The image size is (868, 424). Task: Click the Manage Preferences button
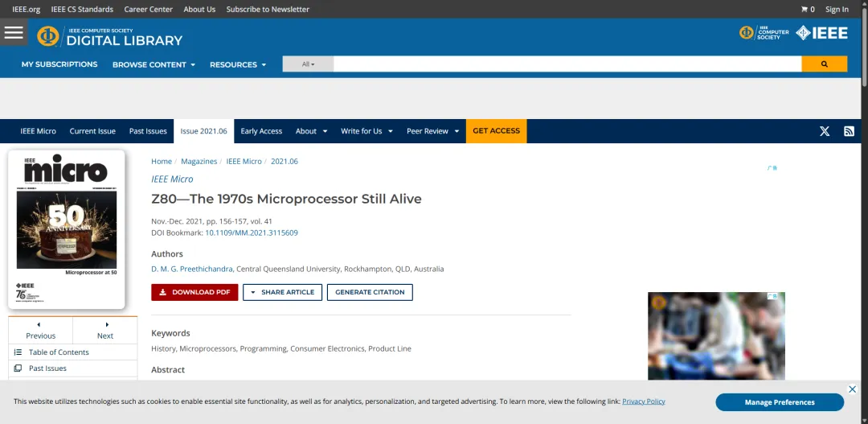780,402
